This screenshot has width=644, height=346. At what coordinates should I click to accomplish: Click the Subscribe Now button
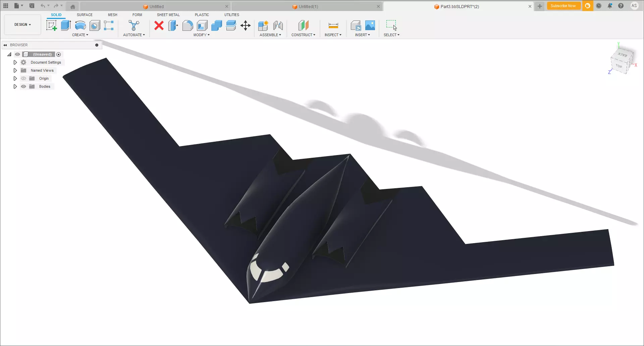563,6
